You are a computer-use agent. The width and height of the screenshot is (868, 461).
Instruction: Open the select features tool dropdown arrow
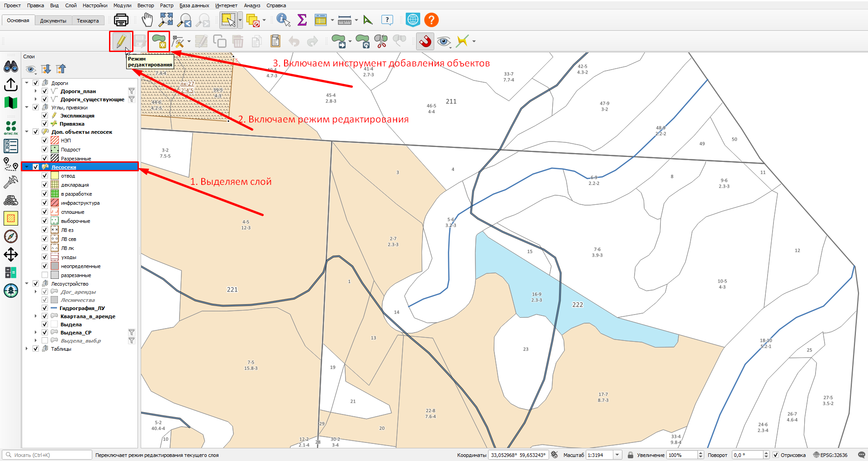coord(240,20)
